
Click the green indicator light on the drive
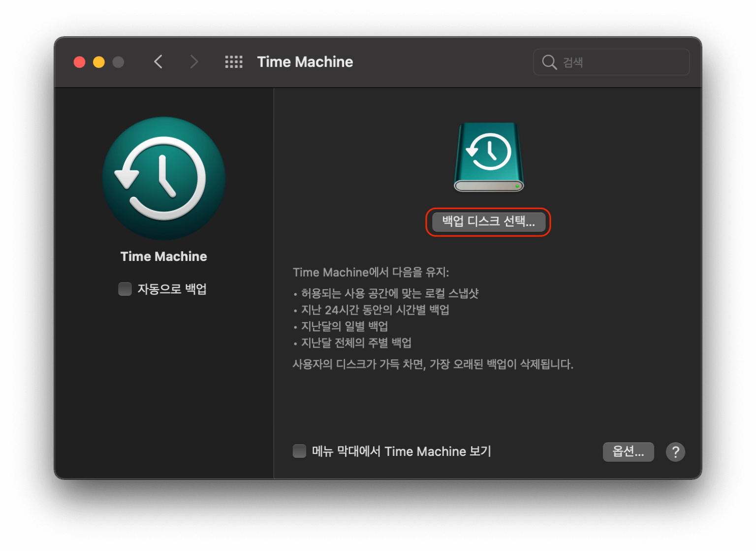517,187
